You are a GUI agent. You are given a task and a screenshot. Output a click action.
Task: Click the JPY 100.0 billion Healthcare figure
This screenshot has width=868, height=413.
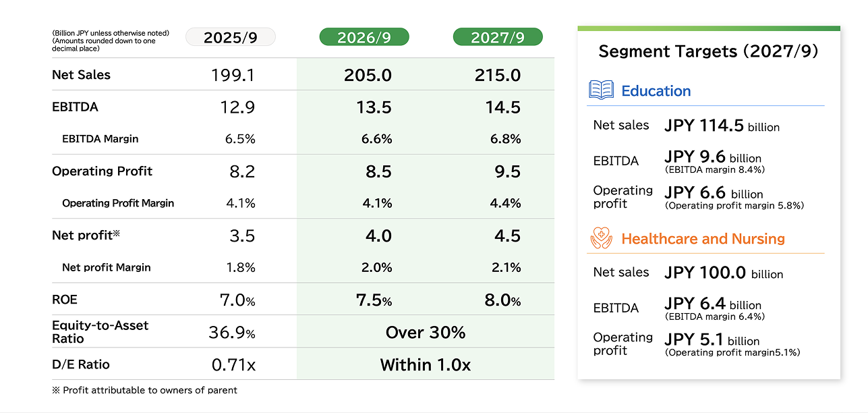723,273
